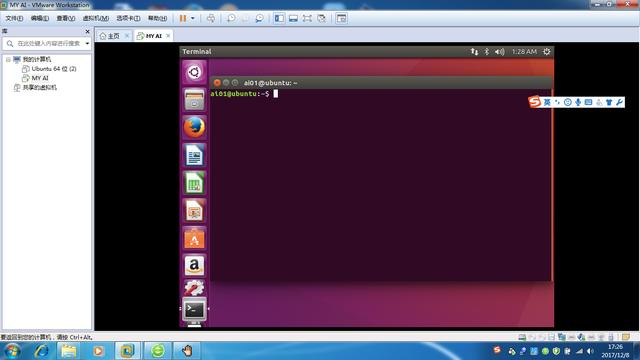The height and width of the screenshot is (360, 640).
Task: Click the VMware Workstation taskbar button
Action: coord(127,351)
